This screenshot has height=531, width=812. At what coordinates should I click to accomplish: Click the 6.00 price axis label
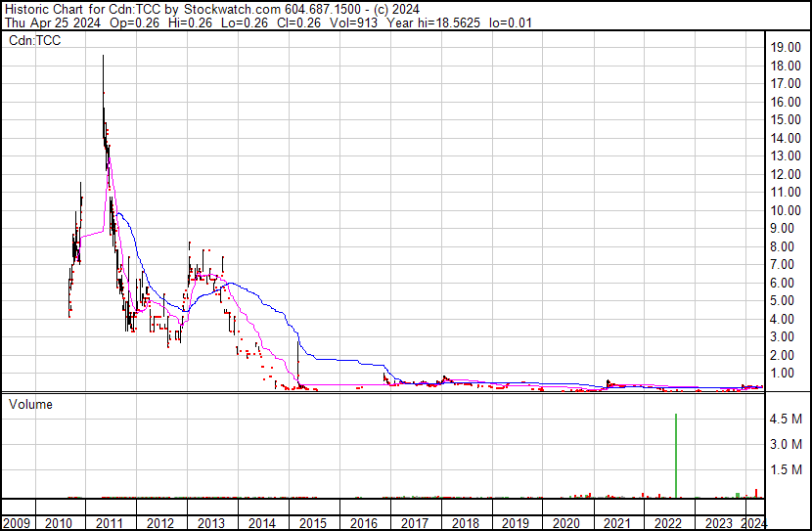(782, 283)
